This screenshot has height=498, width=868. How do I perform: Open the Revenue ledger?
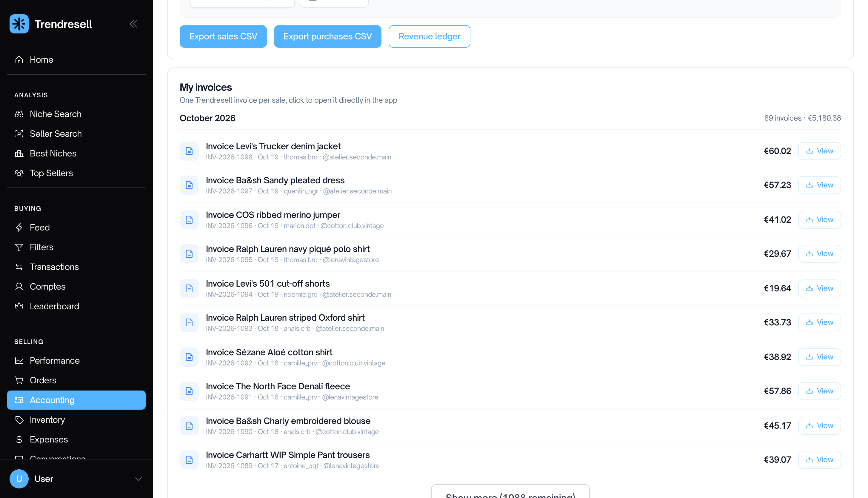tap(430, 36)
